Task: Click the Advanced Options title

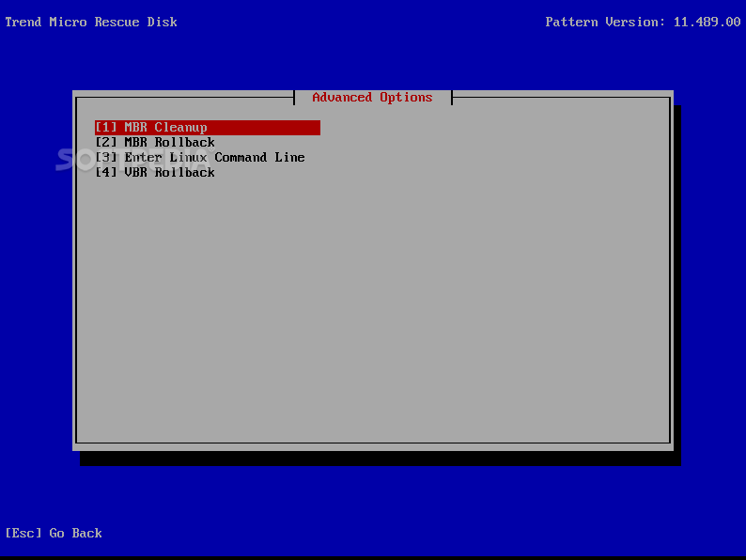Action: pos(372,98)
